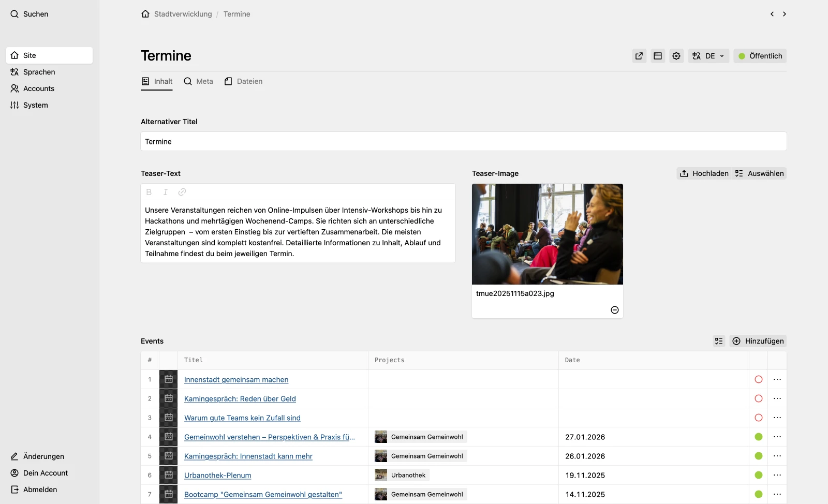
Task: Open the external preview icon next to Termine
Action: (x=639, y=56)
